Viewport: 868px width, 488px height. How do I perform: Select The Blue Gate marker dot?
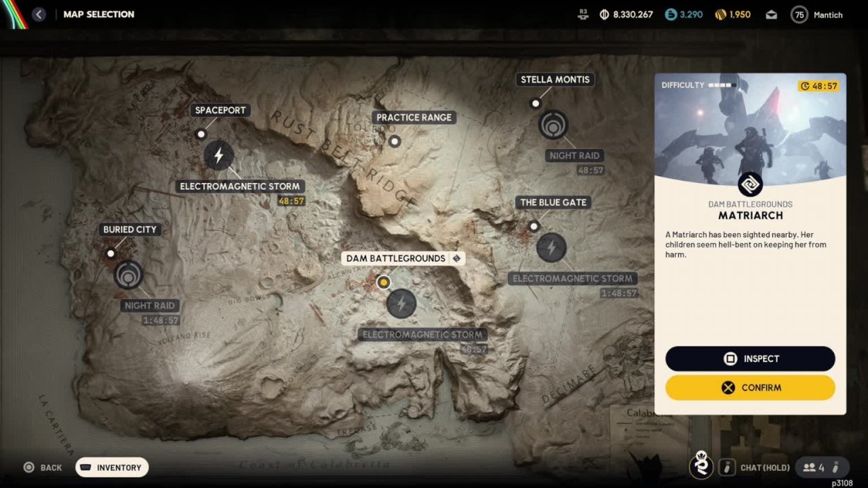[534, 226]
